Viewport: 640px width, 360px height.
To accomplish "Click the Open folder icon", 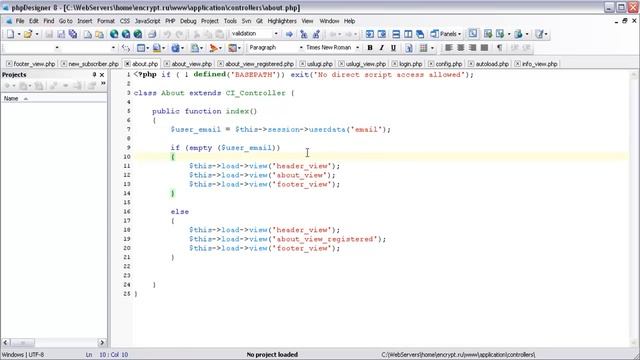I will click(x=28, y=34).
